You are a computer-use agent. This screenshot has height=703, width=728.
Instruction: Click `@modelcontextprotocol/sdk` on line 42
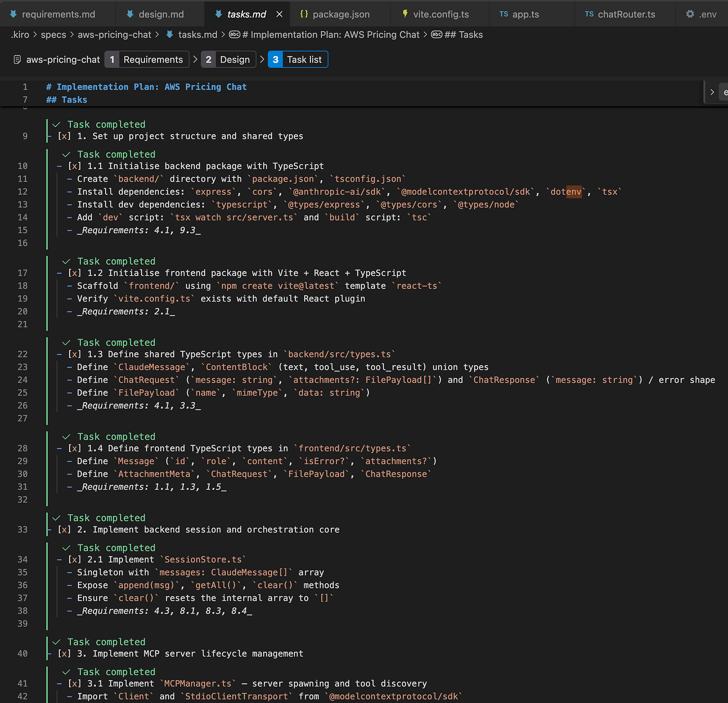[x=394, y=696]
